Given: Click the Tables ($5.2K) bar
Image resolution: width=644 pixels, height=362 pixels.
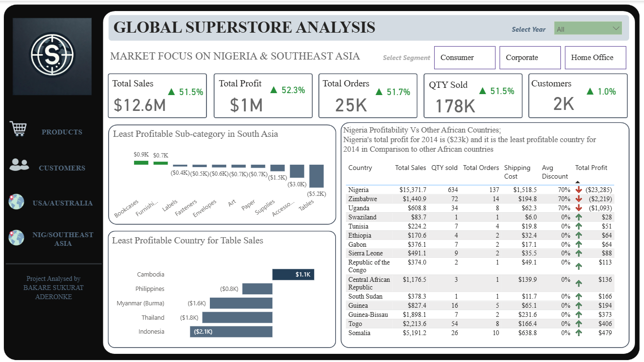Looking at the screenshot, I should pos(316,176).
